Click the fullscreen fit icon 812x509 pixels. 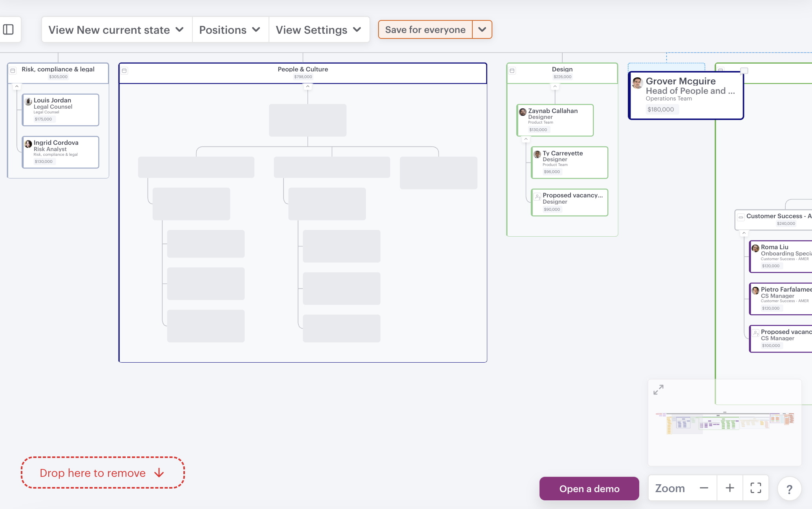pos(755,488)
